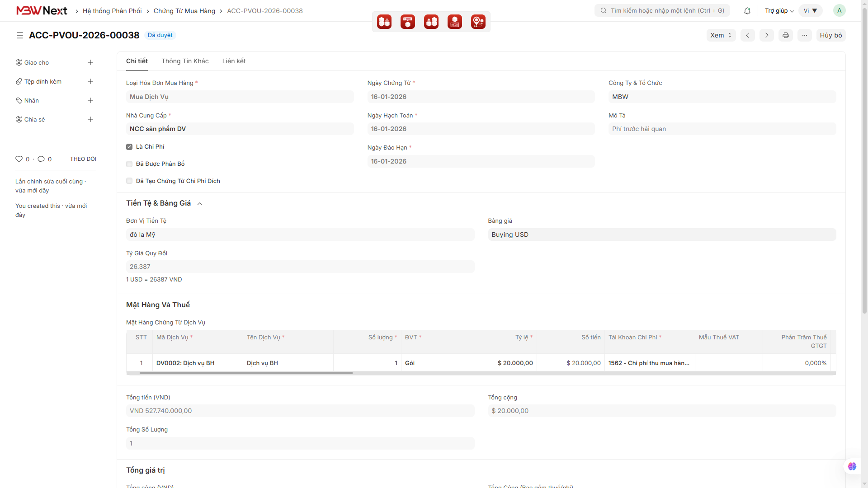Go to the previous document arrow

point(748,35)
